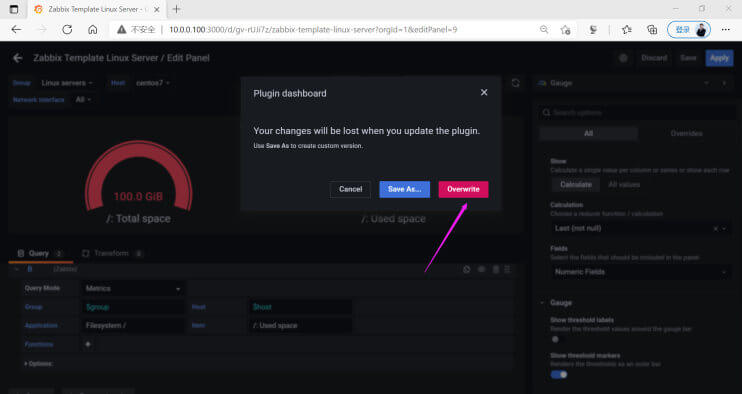This screenshot has width=742, height=394.
Task: Open the Last (not null) calculation dropdown
Action: [640, 228]
